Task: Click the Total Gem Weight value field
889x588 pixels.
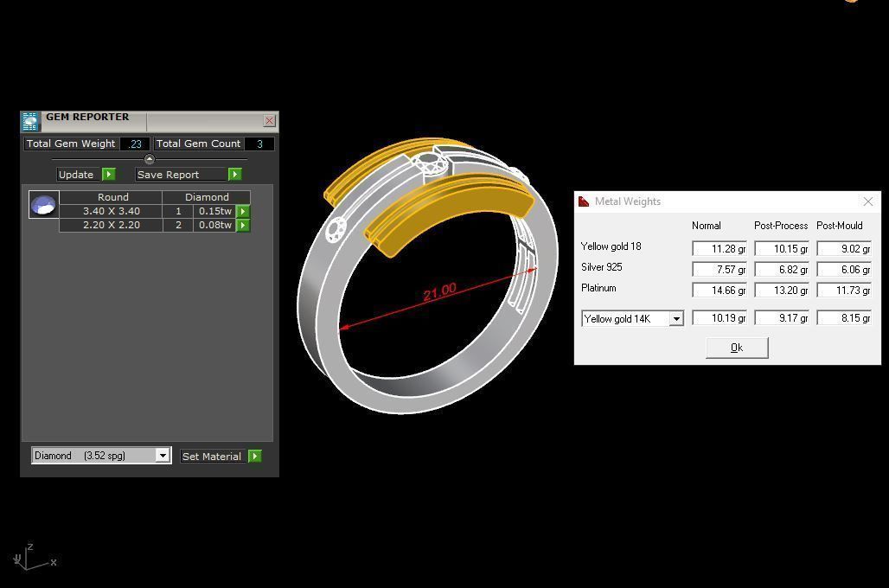Action: pos(135,144)
